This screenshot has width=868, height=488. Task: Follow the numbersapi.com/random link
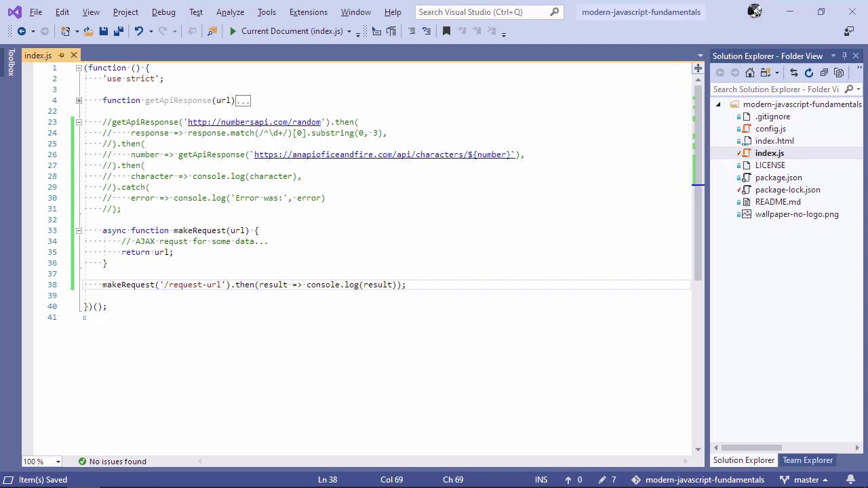pos(254,122)
